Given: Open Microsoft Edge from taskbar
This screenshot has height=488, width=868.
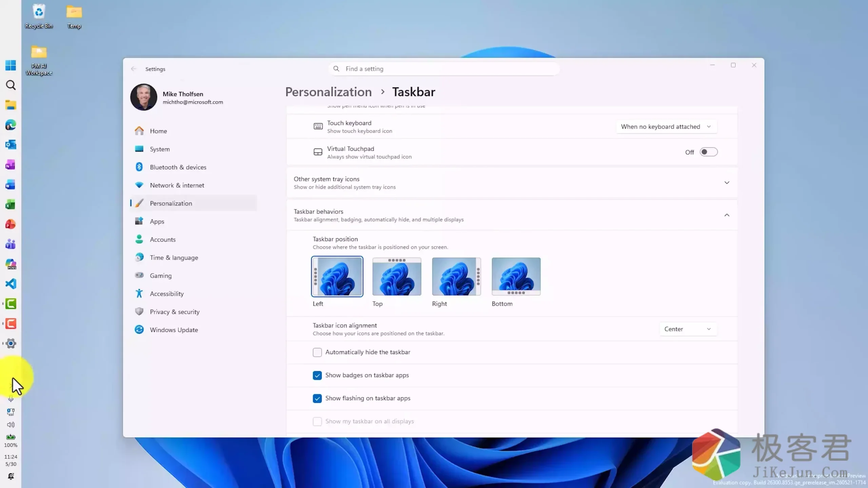Looking at the screenshot, I should [11, 125].
